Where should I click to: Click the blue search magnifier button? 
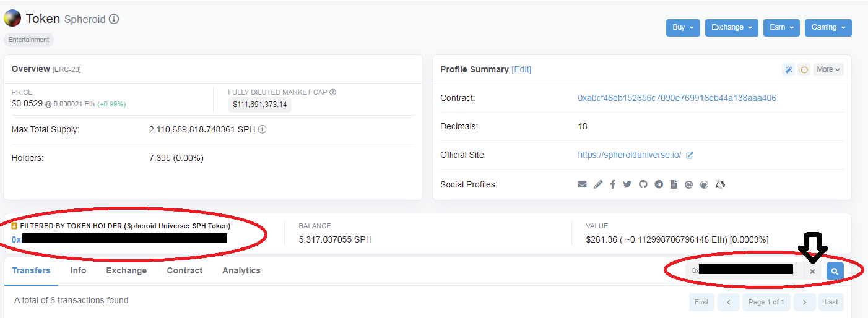(x=835, y=271)
